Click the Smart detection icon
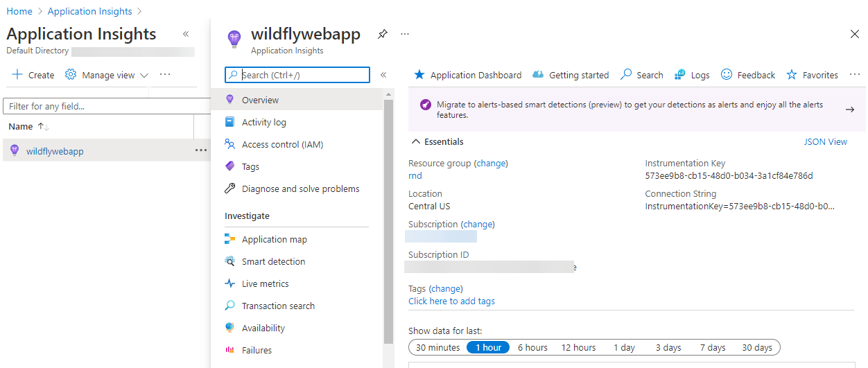The width and height of the screenshot is (868, 368). (x=230, y=261)
